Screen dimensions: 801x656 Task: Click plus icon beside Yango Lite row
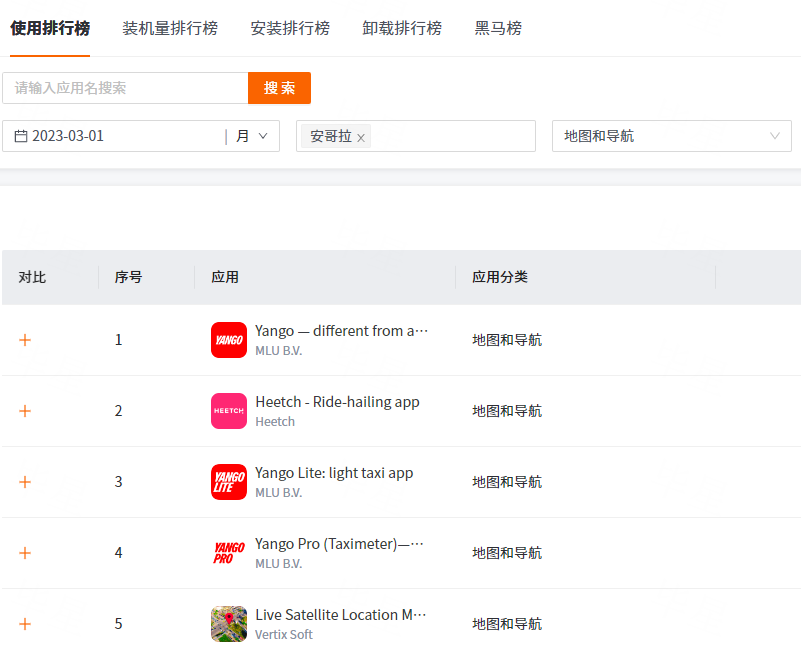(x=25, y=482)
